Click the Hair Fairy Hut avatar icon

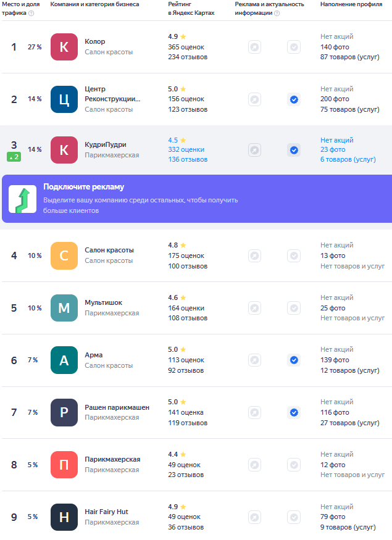click(64, 517)
